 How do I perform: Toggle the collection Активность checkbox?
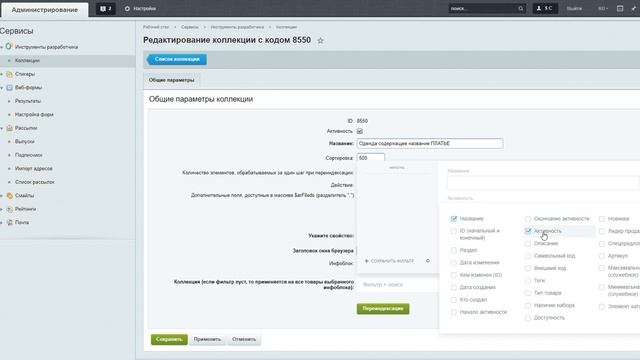360,131
